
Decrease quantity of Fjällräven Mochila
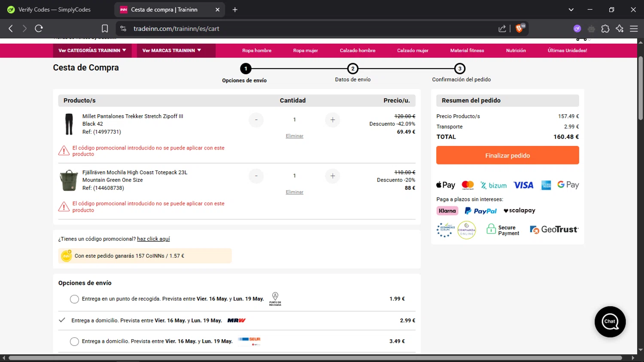click(x=256, y=176)
